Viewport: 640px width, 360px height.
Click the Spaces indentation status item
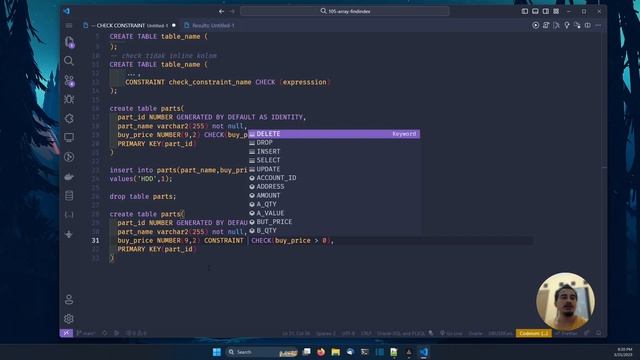326,333
